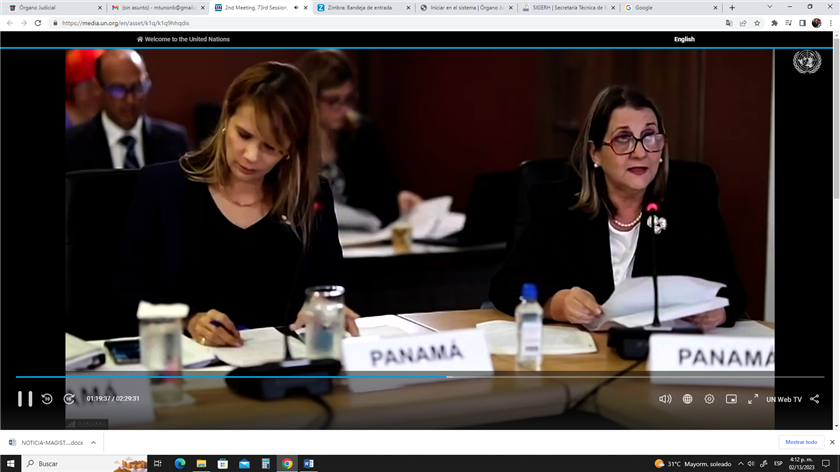Open video player settings gear
The width and height of the screenshot is (840, 472).
[709, 399]
